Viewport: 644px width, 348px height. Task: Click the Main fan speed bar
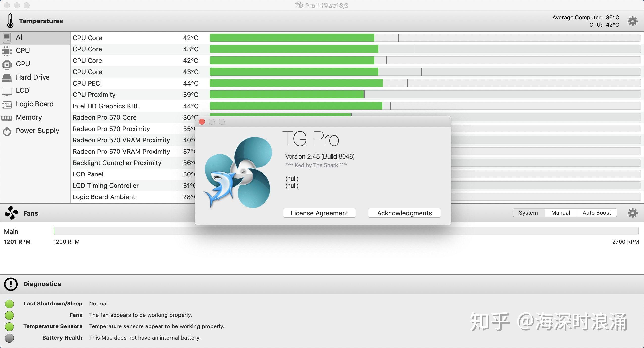346,231
